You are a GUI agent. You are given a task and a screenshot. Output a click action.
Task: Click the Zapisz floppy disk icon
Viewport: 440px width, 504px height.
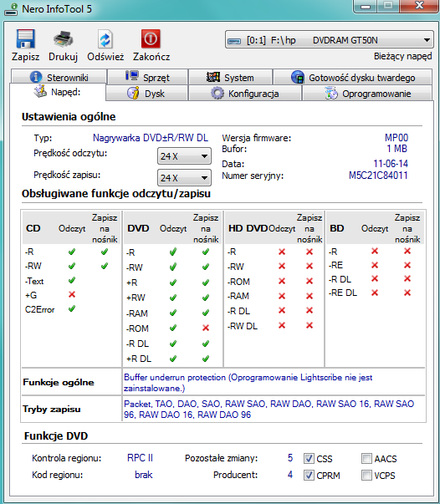(x=25, y=39)
